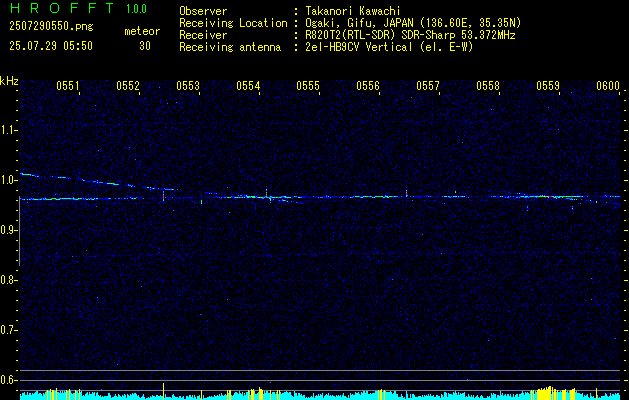Click the 1.0 kHz axis label

coord(9,180)
